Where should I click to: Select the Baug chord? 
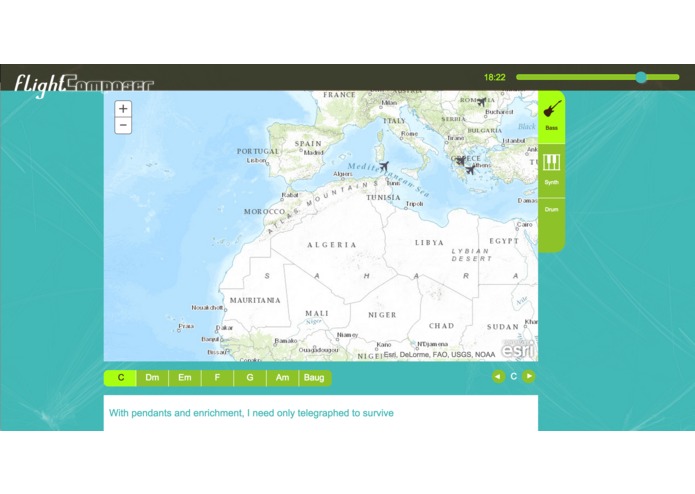(314, 378)
